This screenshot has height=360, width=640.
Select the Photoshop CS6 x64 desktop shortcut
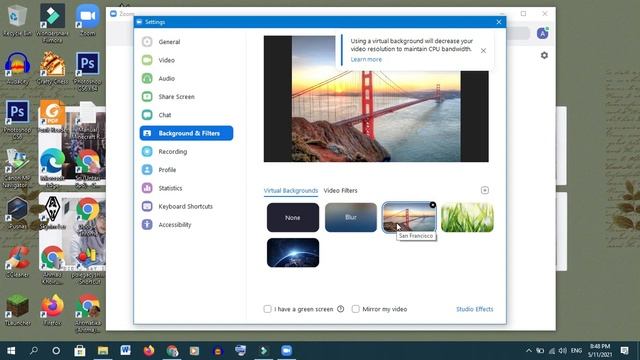(87, 71)
